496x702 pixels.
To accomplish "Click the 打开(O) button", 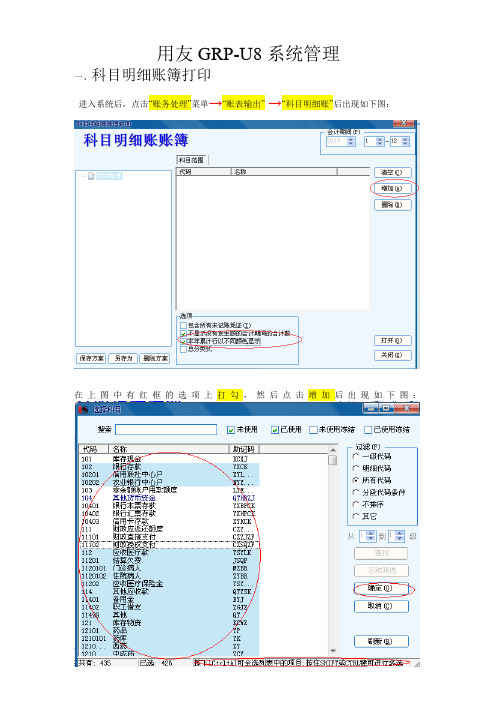I will coord(392,341).
